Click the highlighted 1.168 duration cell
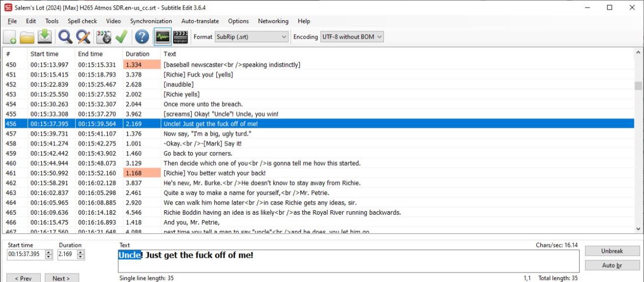Image resolution: width=644 pixels, height=282 pixels. pyautogui.click(x=141, y=173)
